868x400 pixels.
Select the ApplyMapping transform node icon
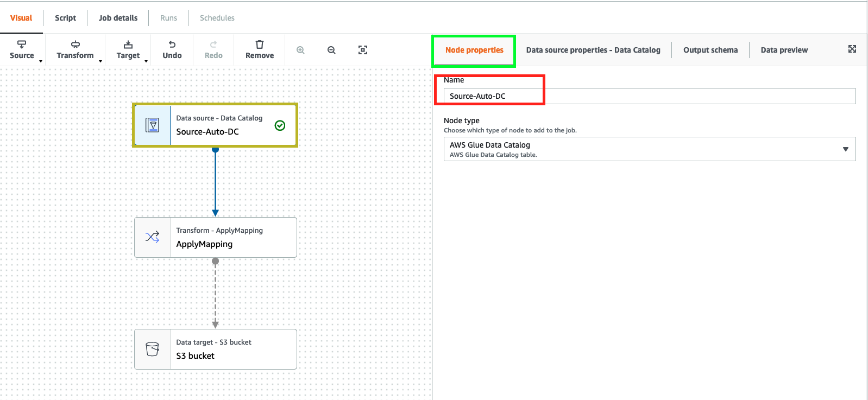click(x=153, y=237)
